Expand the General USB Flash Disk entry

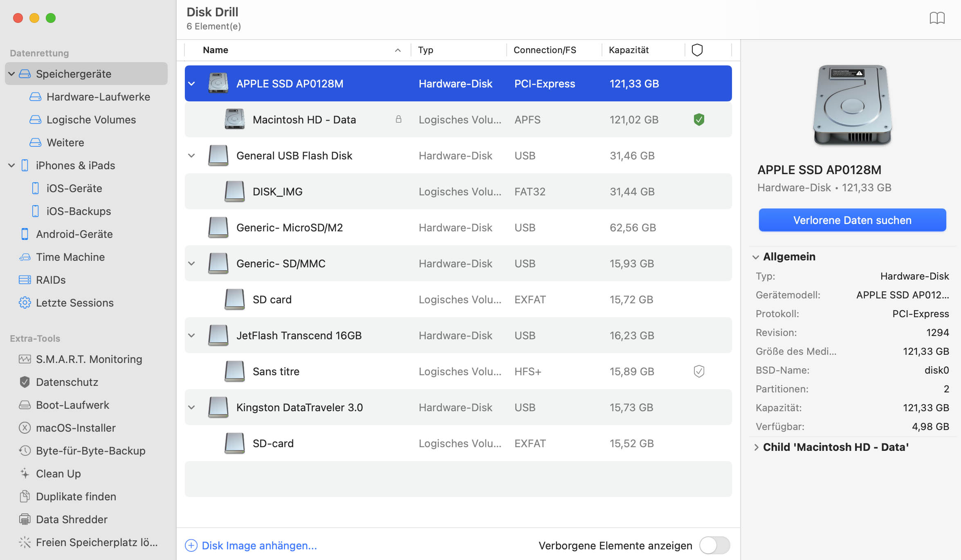click(x=192, y=155)
